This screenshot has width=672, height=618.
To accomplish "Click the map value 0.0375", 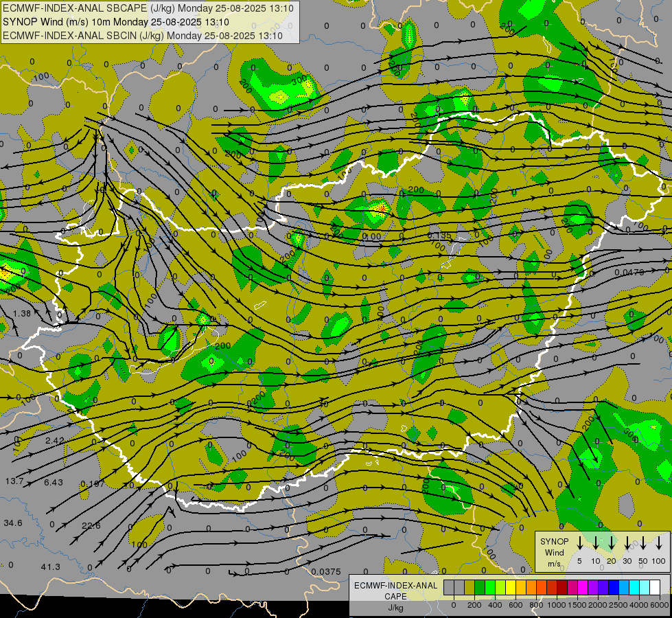I will pyautogui.click(x=326, y=572).
